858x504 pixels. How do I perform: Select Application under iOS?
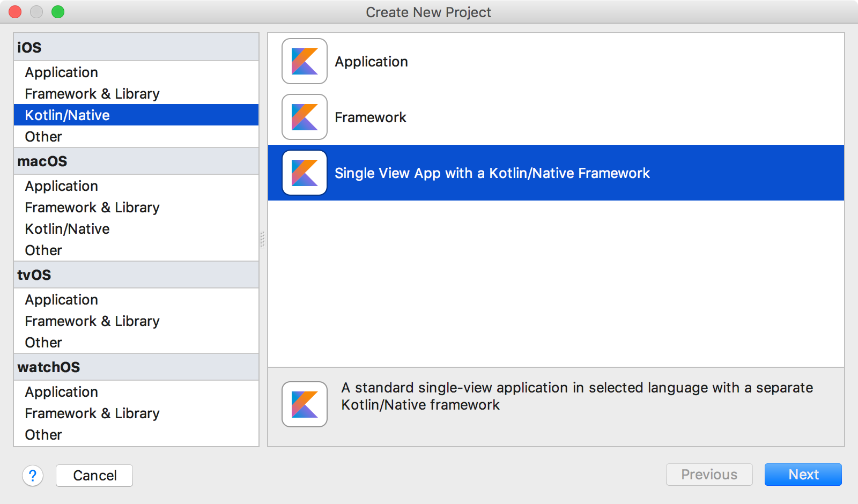pos(61,72)
